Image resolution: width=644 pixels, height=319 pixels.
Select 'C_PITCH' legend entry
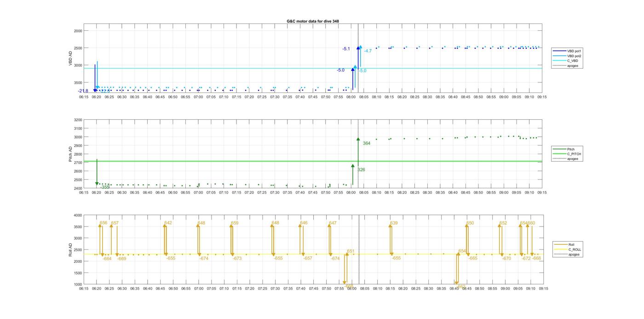coord(567,154)
